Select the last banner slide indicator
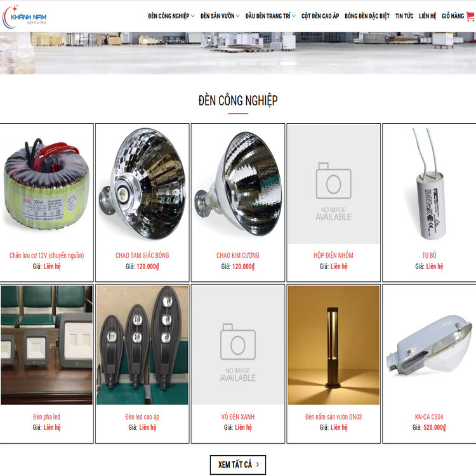Screen dimensions: 476x476 288,63
